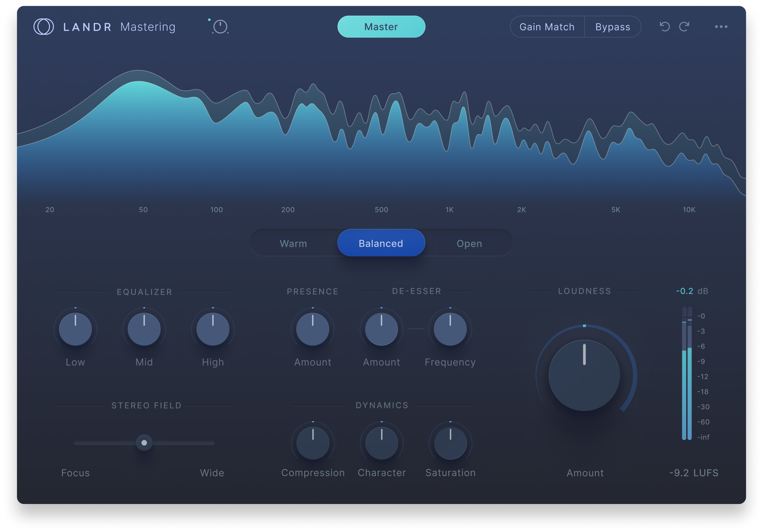This screenshot has width=763, height=532.
Task: Click the -9.2 LUFS readout
Action: click(x=694, y=473)
